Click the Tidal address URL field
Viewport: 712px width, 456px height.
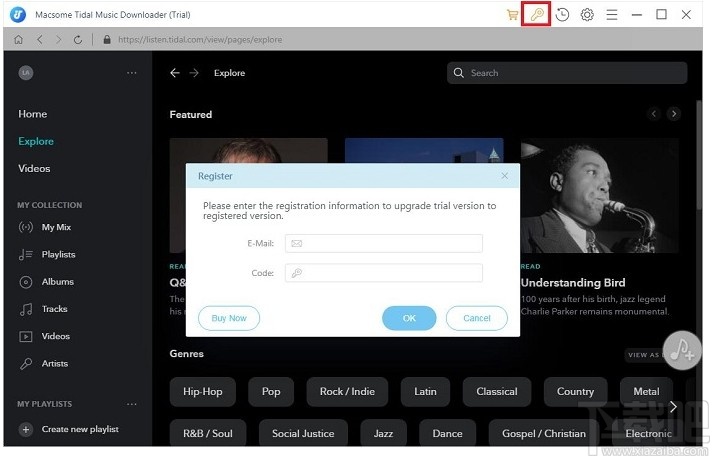tap(200, 40)
